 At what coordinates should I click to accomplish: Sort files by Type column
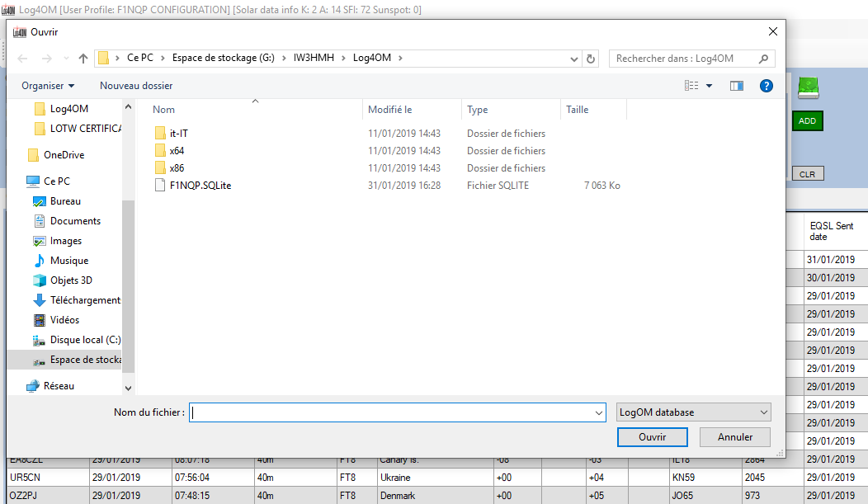click(477, 110)
